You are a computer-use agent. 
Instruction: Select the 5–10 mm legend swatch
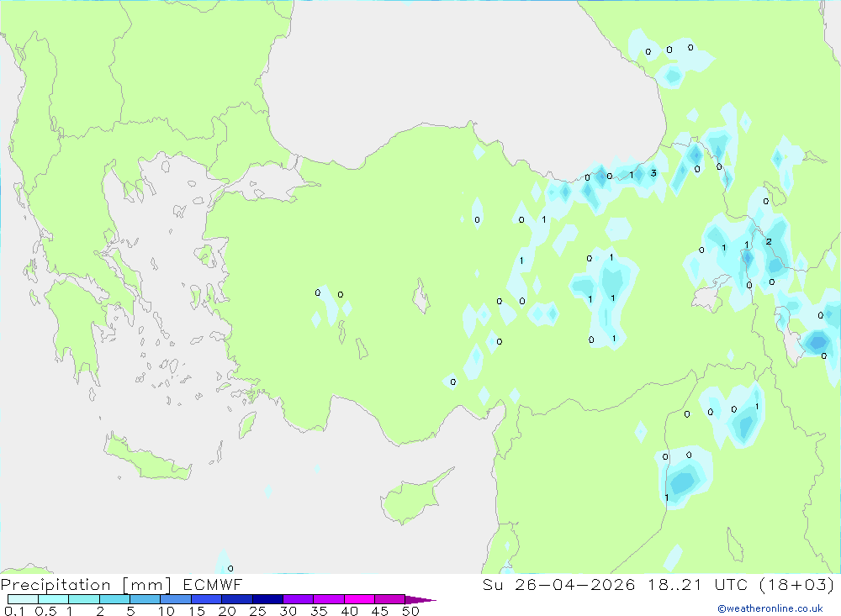pos(145,599)
